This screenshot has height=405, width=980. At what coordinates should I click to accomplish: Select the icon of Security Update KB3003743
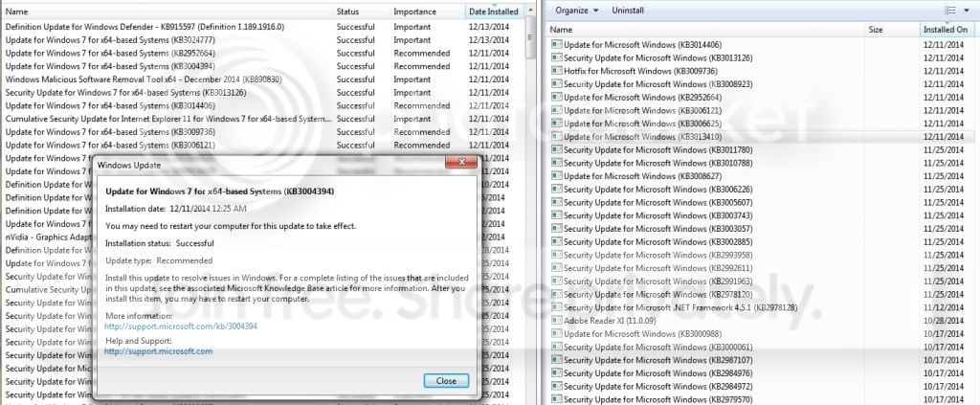tap(557, 215)
